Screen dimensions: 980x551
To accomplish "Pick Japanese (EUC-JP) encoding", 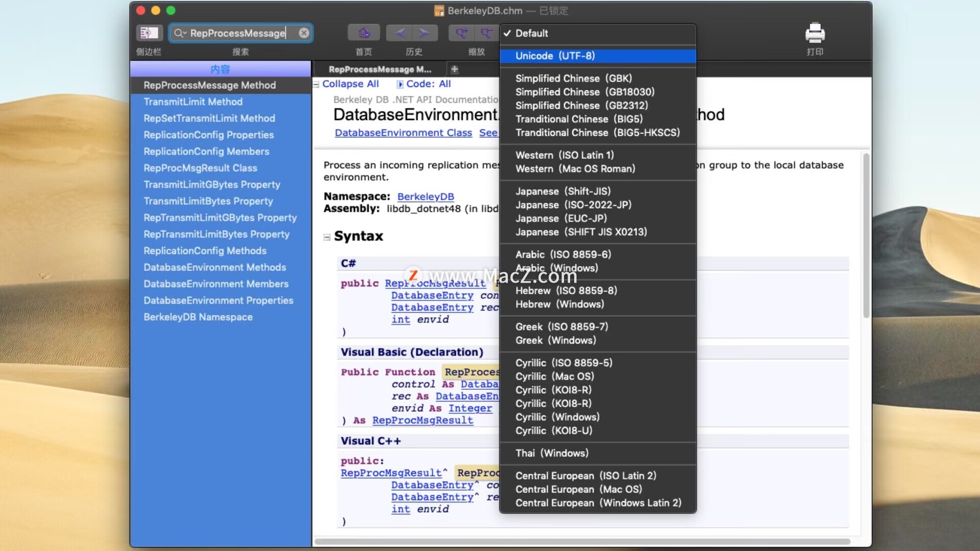I will click(598, 218).
